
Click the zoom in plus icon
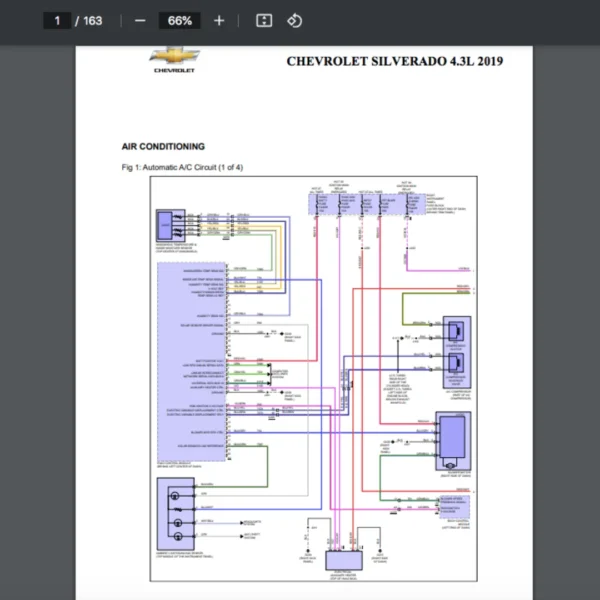coord(219,20)
